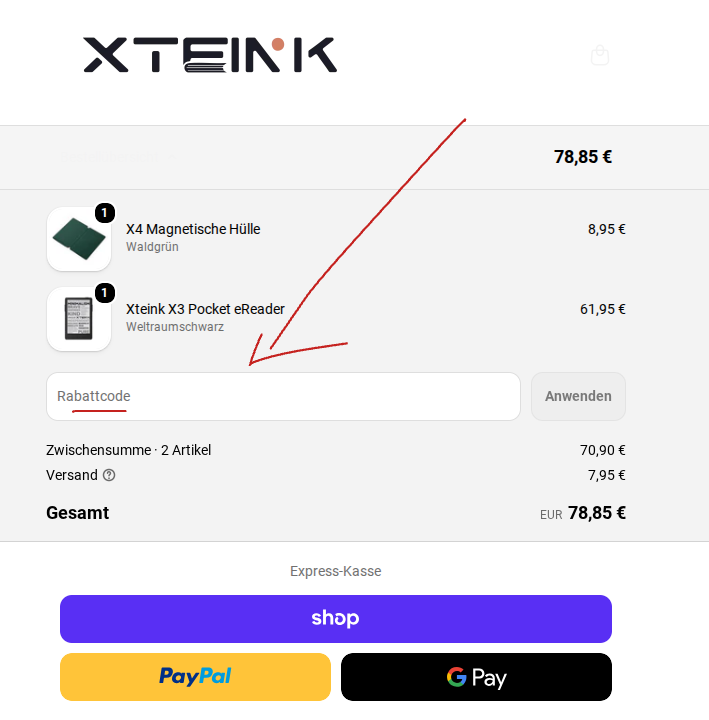Click the chevron beside Bestellübersicht
The height and width of the screenshot is (720, 709).
(x=173, y=157)
